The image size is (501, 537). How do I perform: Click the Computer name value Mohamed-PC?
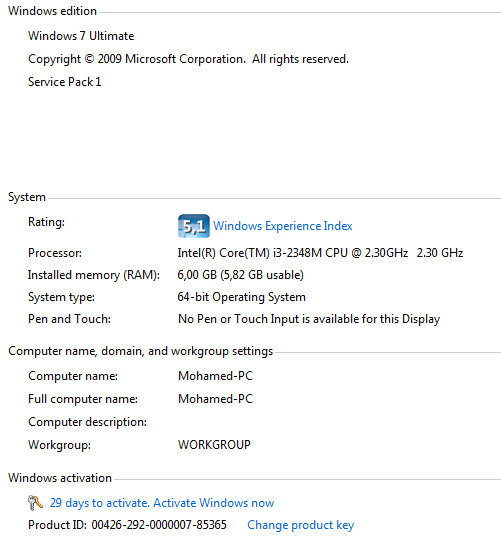coord(215,376)
